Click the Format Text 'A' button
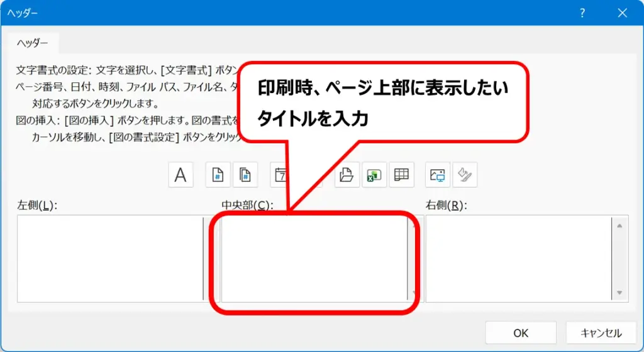 [x=180, y=175]
